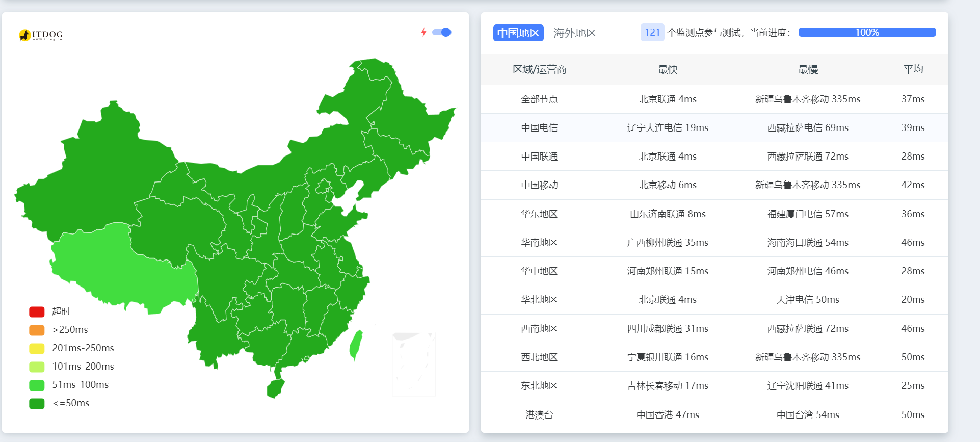Click 山东济南联通 8ms cell
This screenshot has height=442, width=980.
668,214
